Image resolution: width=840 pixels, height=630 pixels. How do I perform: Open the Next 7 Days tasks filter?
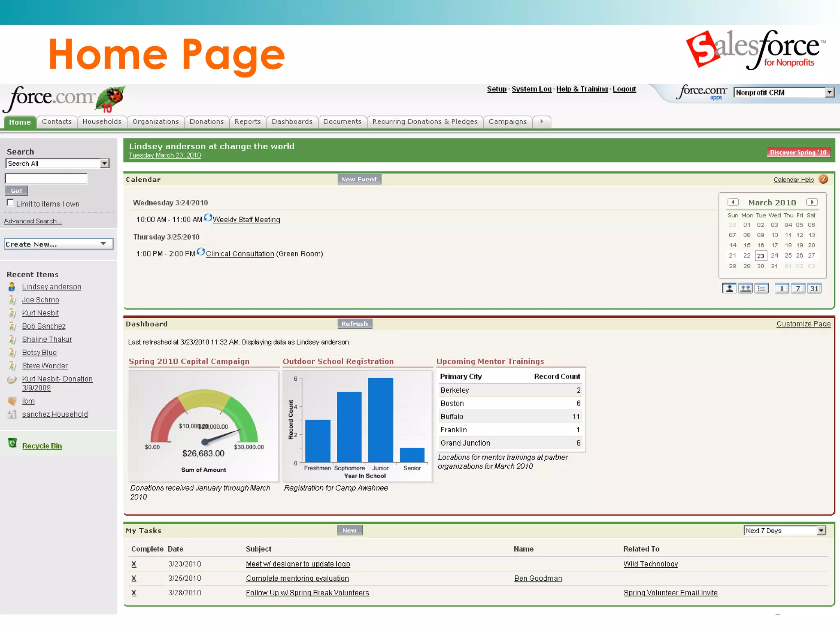click(x=785, y=530)
